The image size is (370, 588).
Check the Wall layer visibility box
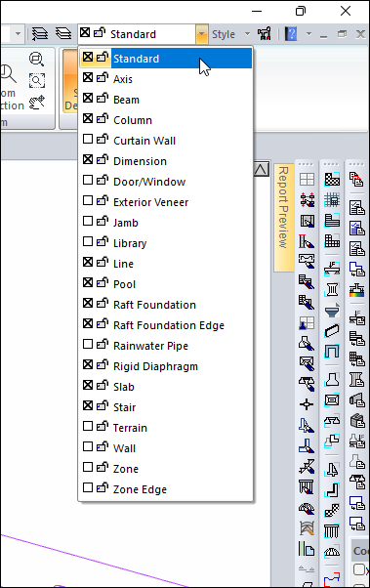coord(88,446)
